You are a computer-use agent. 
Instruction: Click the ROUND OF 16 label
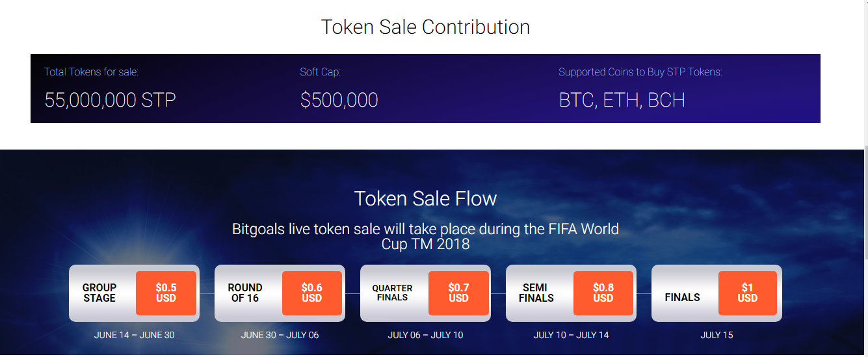[x=245, y=293]
